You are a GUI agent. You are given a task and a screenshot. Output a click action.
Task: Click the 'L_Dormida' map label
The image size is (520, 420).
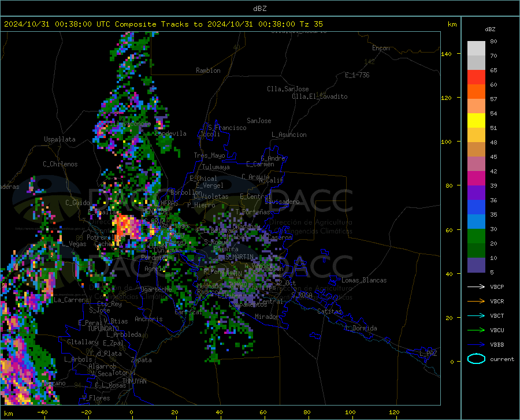(361, 328)
